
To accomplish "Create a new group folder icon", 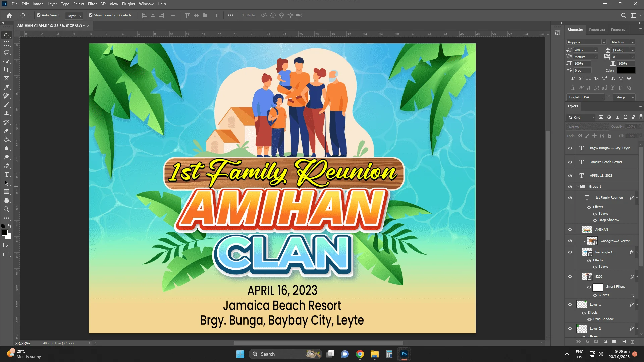I will 614,342.
